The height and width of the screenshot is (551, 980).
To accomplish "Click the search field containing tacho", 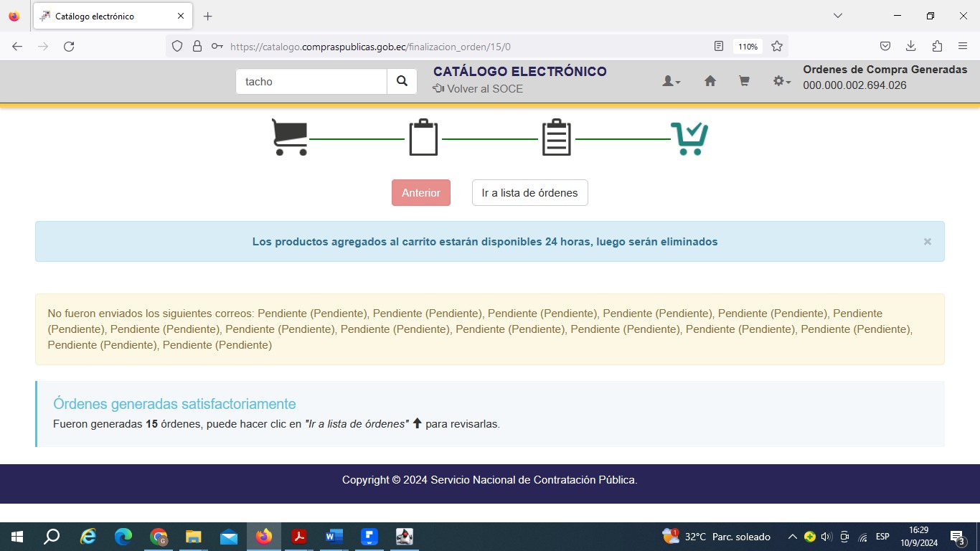I will [x=311, y=82].
